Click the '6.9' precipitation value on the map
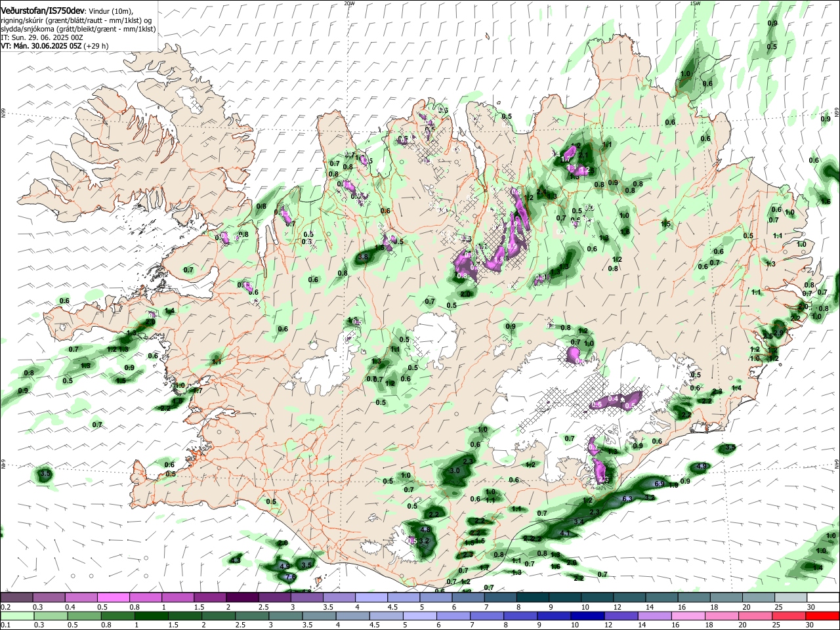840x630 pixels. click(x=660, y=484)
